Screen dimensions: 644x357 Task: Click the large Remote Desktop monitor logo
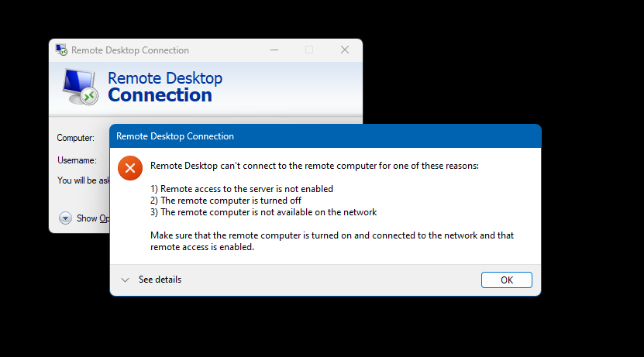coord(80,87)
